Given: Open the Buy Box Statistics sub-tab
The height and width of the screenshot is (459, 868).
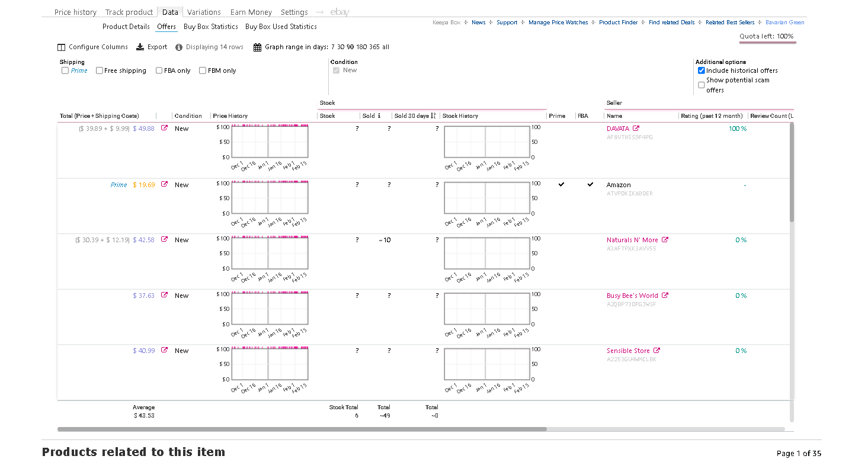Looking at the screenshot, I should pyautogui.click(x=211, y=27).
